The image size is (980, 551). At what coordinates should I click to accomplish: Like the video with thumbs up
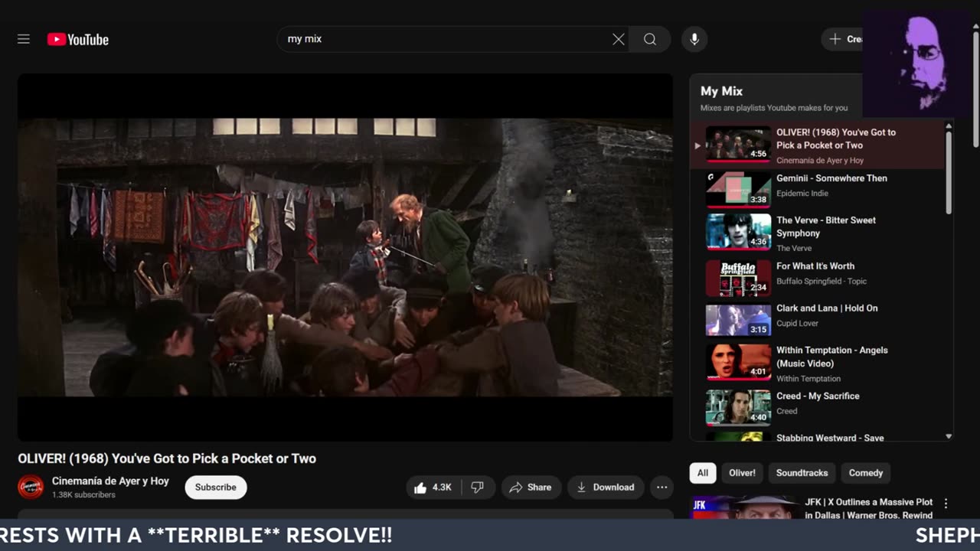pos(433,487)
